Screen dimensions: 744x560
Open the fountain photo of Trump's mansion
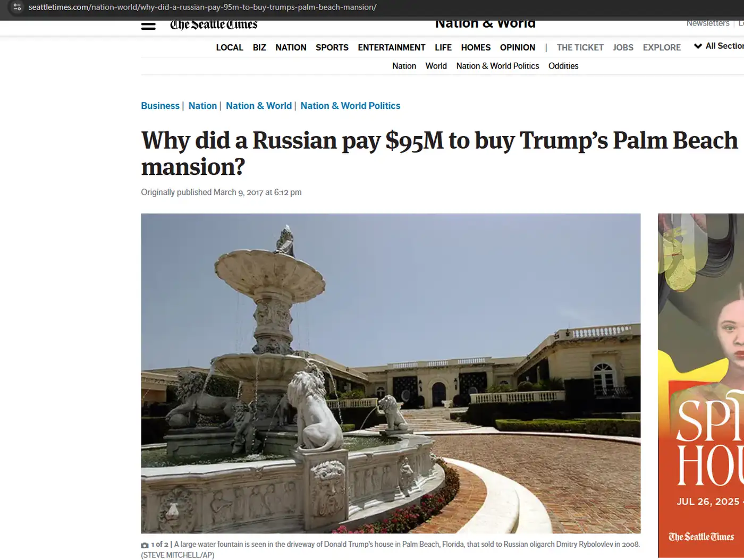pyautogui.click(x=391, y=373)
